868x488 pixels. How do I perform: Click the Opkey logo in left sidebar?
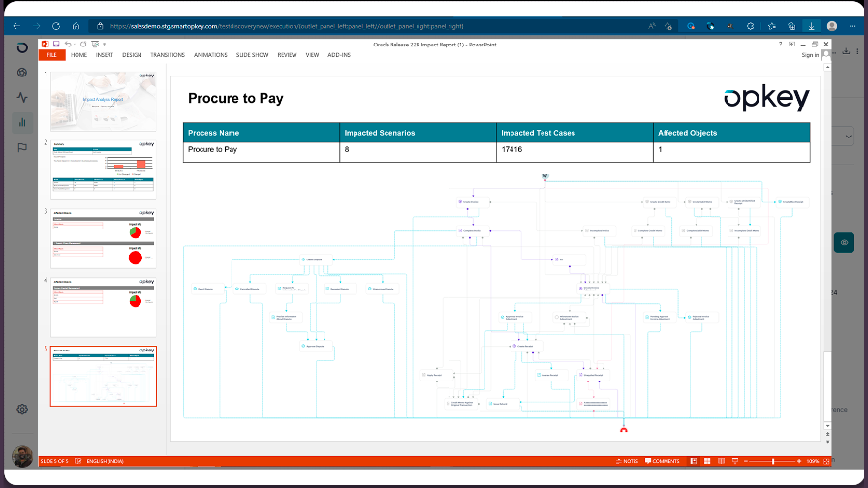[22, 47]
